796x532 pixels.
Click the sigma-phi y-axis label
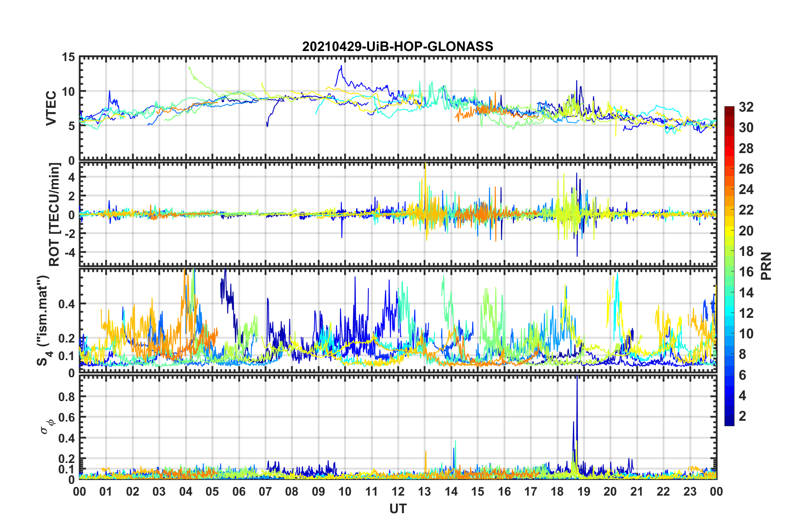(x=47, y=426)
